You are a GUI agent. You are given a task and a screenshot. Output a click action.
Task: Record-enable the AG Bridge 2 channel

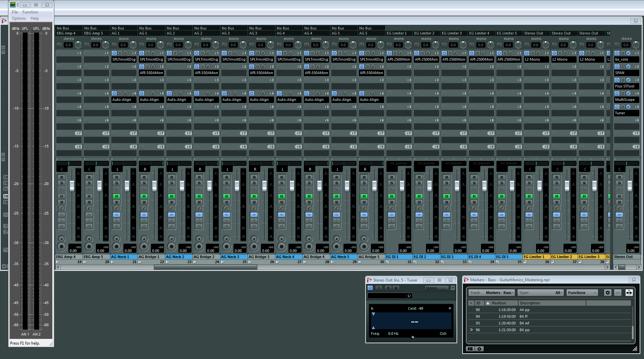click(199, 247)
